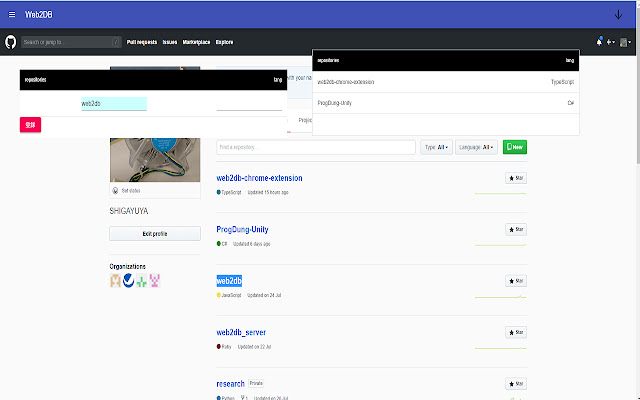Viewport: 640px width, 400px height.
Task: Open the blue circular organization avatar
Action: [x=129, y=281]
